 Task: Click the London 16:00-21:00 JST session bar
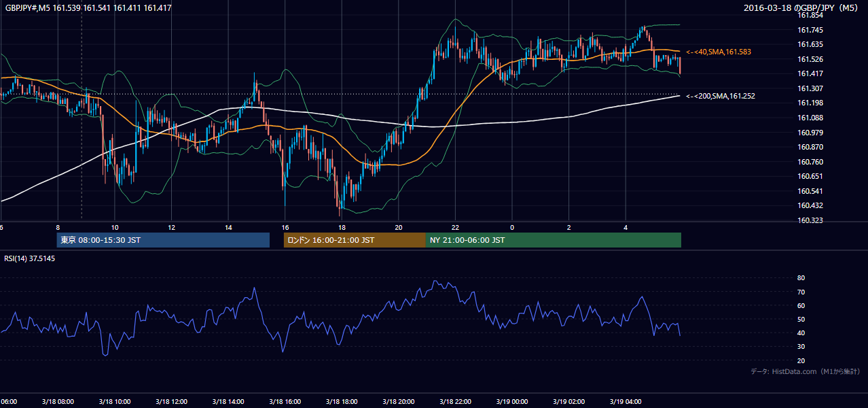(x=355, y=240)
